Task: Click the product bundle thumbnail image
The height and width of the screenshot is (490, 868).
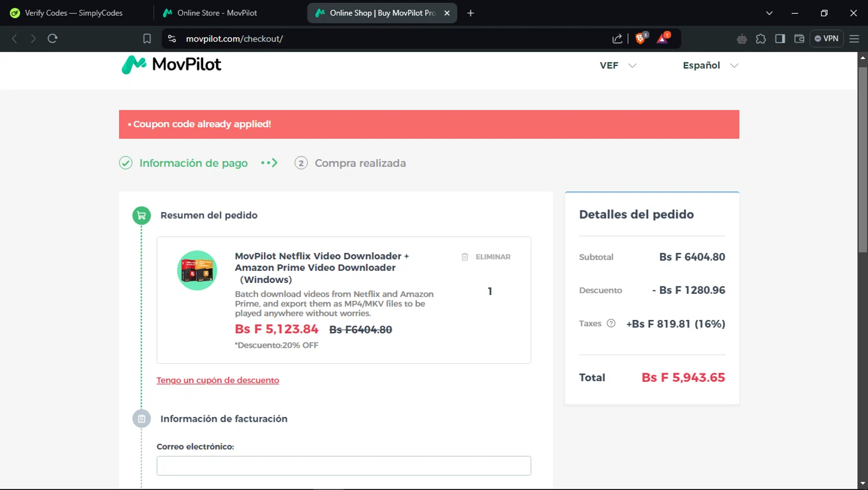Action: (x=197, y=270)
